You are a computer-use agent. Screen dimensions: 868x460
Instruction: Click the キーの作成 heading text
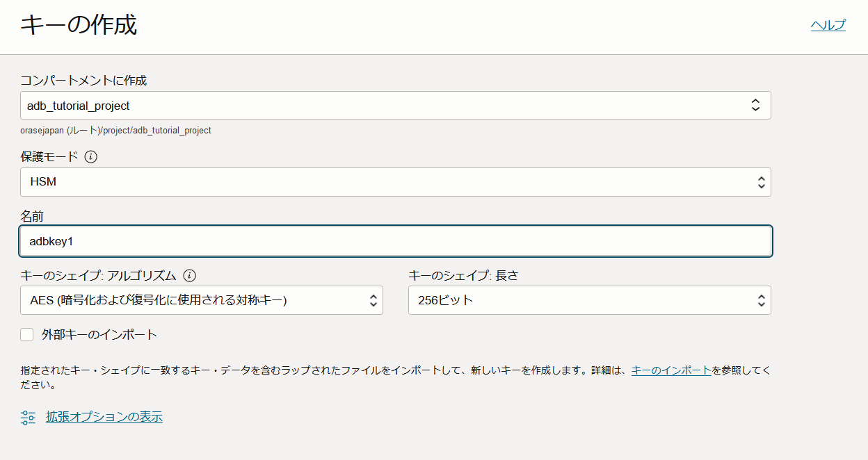[79, 25]
